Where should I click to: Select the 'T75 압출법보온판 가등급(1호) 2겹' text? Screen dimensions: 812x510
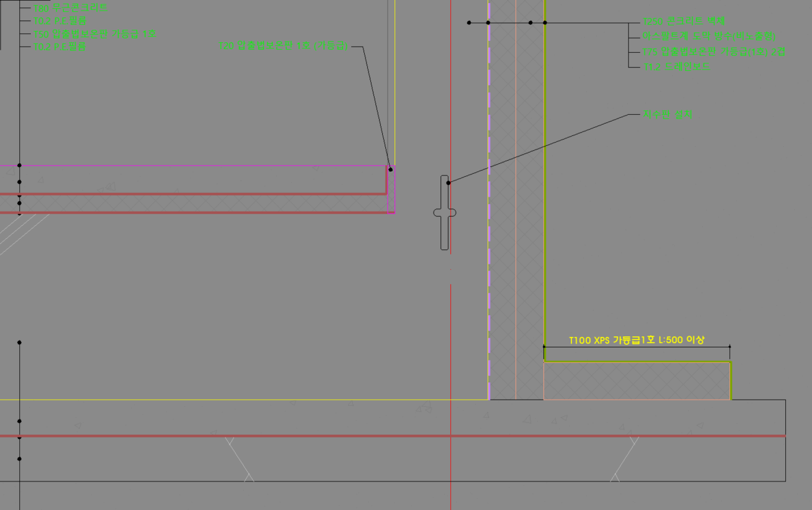coord(714,52)
